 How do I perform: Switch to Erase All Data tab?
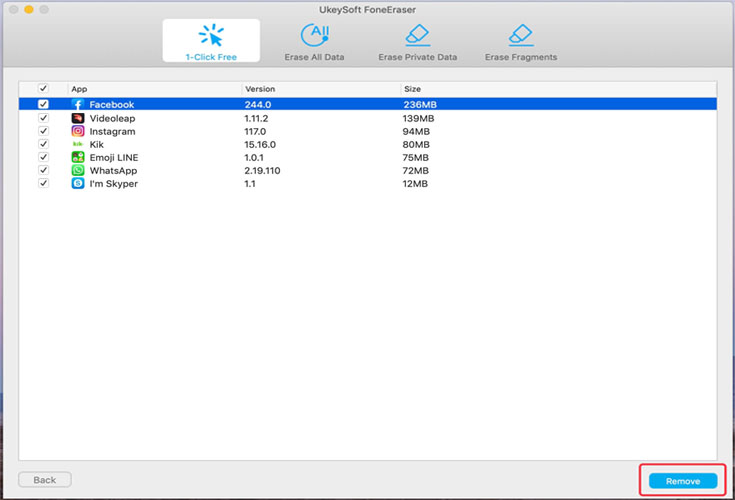click(314, 42)
